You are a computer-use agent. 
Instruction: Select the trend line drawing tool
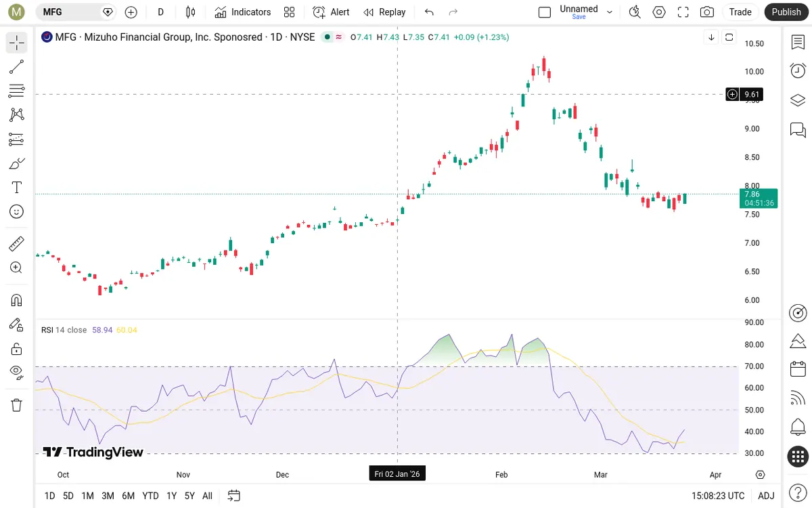pyautogui.click(x=17, y=67)
